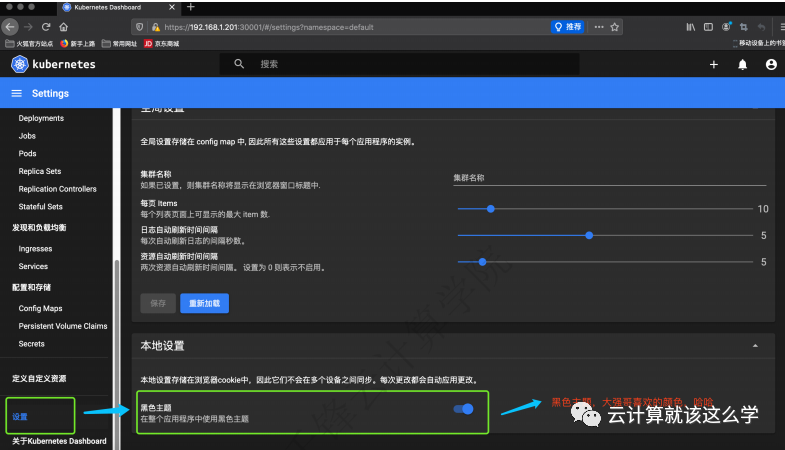This screenshot has height=450, width=785.
Task: Toggle the dark theme (黑色主题) switch
Action: (464, 409)
